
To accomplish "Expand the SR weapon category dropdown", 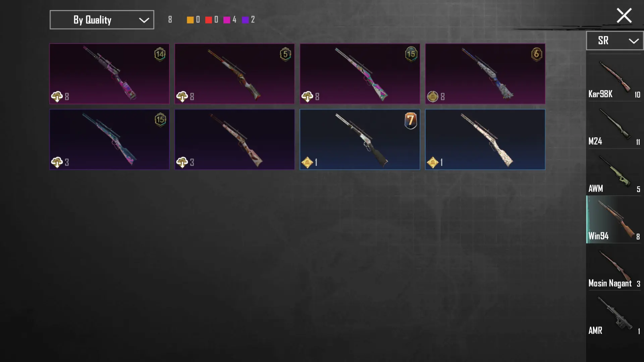I will (x=614, y=41).
